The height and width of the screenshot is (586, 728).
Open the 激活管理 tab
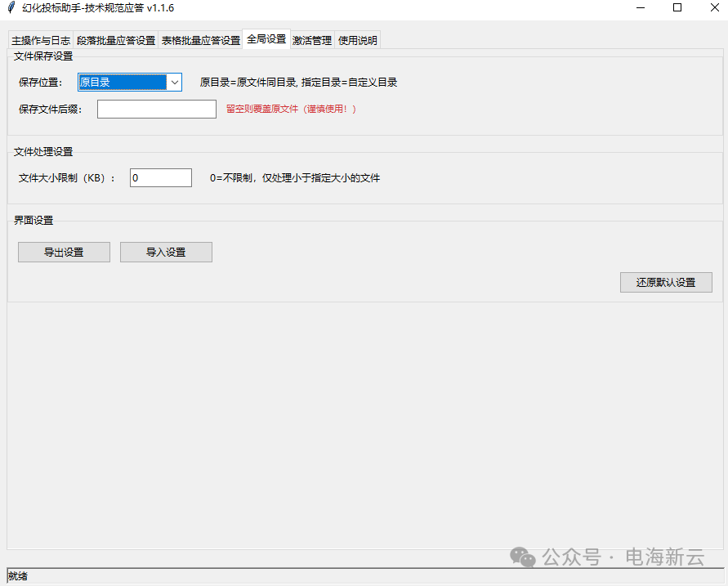[312, 41]
